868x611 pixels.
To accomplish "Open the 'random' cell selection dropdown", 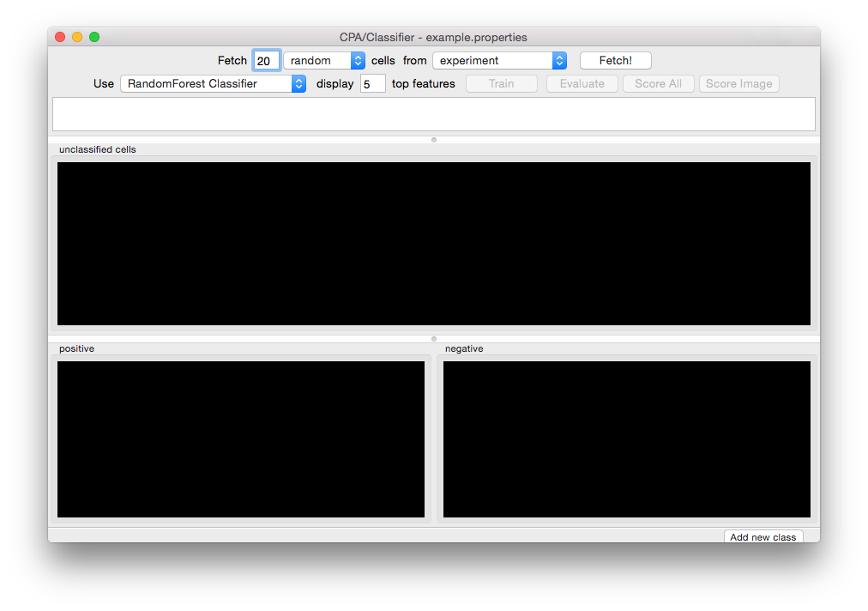I will pyautogui.click(x=324, y=61).
